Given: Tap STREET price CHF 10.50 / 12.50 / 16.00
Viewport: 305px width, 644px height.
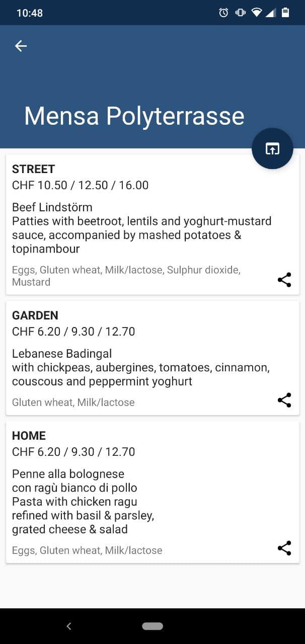Looking at the screenshot, I should (x=80, y=185).
